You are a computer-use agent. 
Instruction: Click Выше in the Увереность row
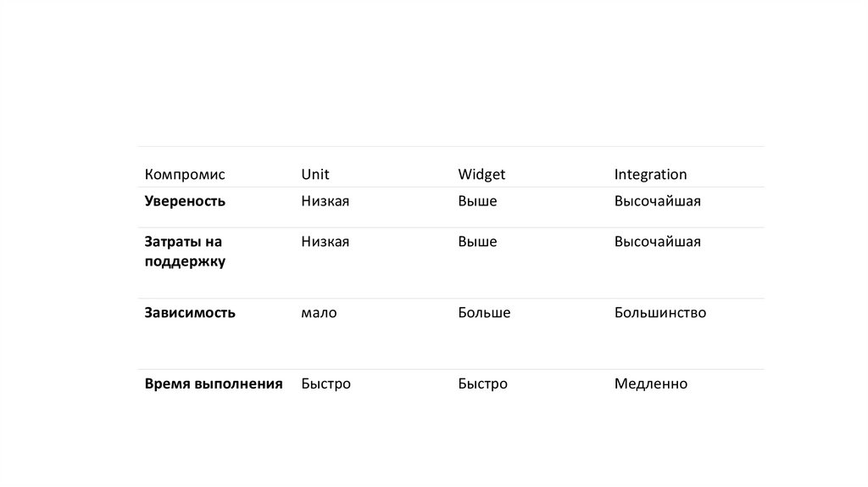coord(477,202)
